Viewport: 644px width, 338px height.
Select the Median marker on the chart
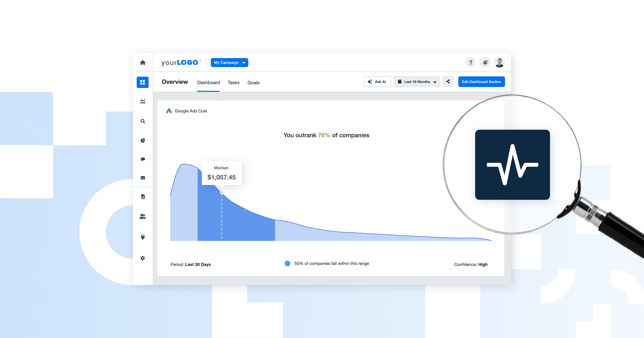(x=221, y=192)
